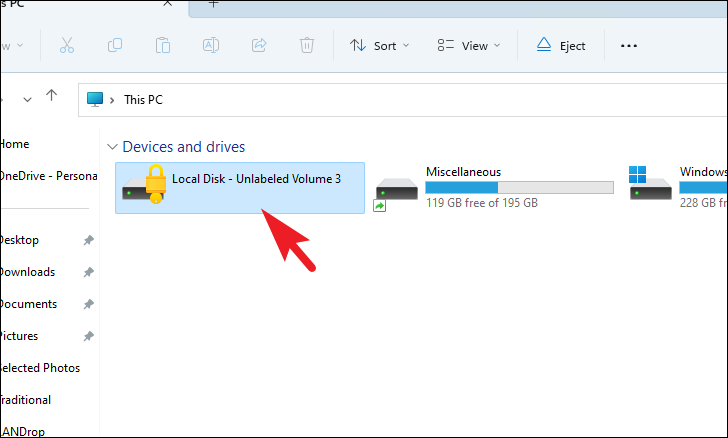Open Desktop in the sidebar
The image size is (728, 438).
point(20,240)
